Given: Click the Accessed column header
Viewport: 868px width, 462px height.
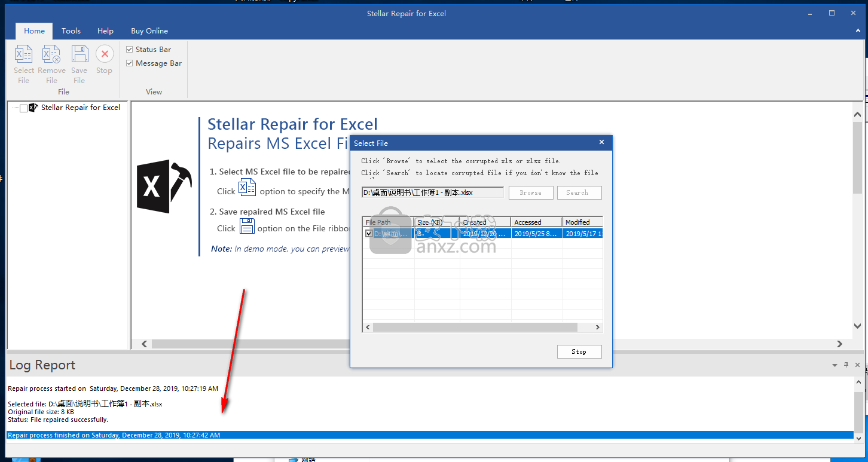Looking at the screenshot, I should pyautogui.click(x=537, y=222).
